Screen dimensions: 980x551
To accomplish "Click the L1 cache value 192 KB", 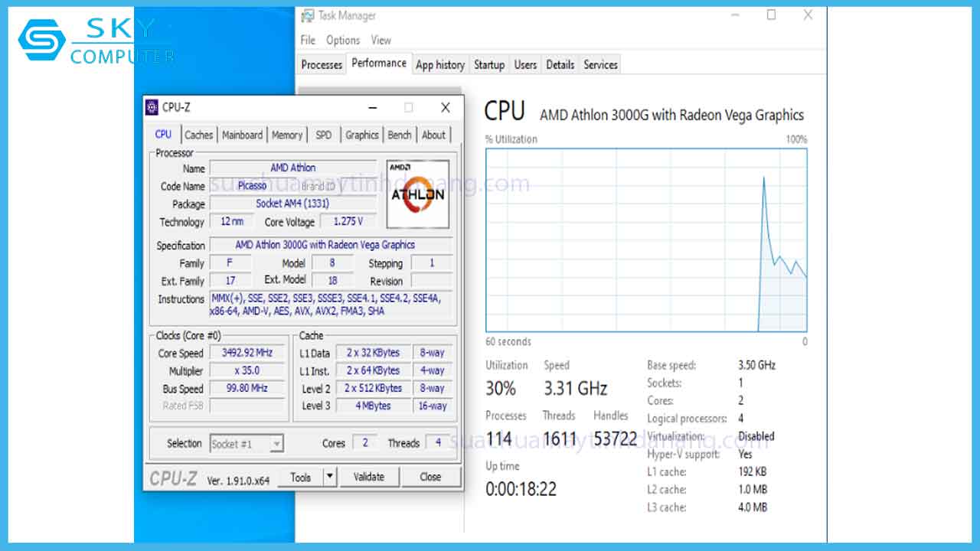I will [753, 471].
